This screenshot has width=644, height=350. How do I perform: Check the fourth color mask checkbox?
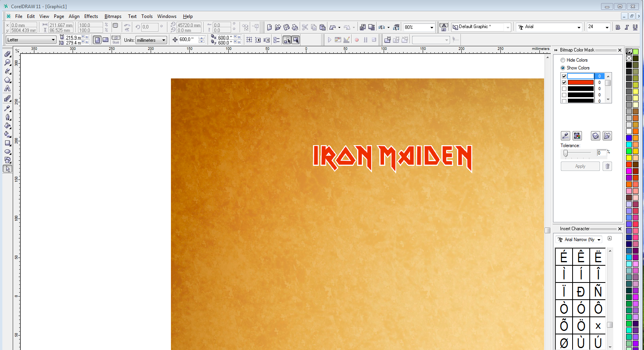(x=564, y=95)
